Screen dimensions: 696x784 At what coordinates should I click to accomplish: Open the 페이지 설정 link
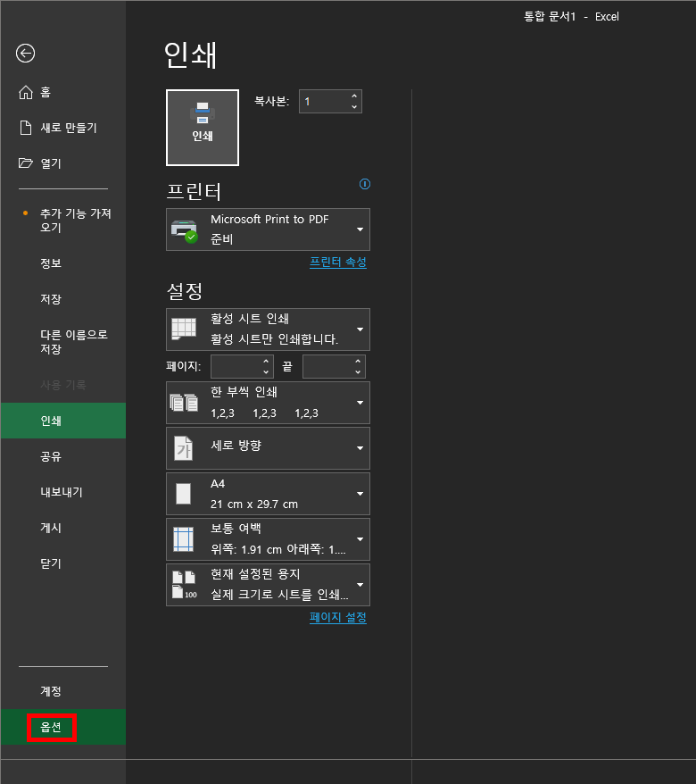coord(338,618)
